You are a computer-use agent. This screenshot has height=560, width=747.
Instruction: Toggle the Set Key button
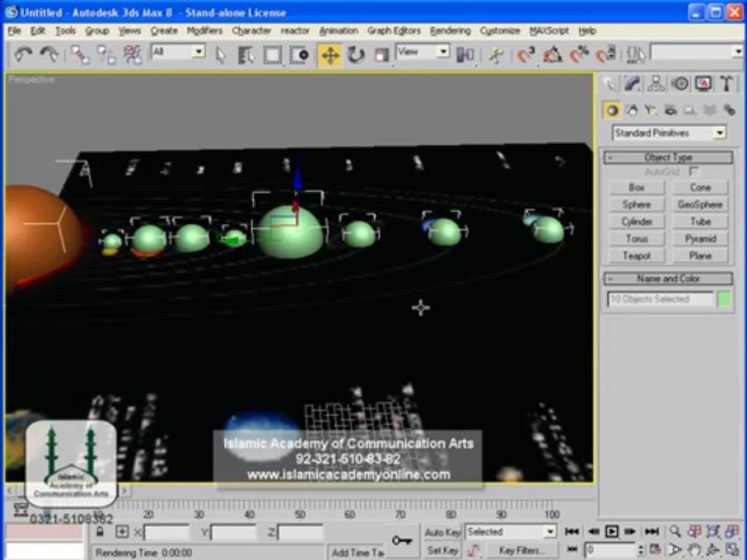[443, 551]
